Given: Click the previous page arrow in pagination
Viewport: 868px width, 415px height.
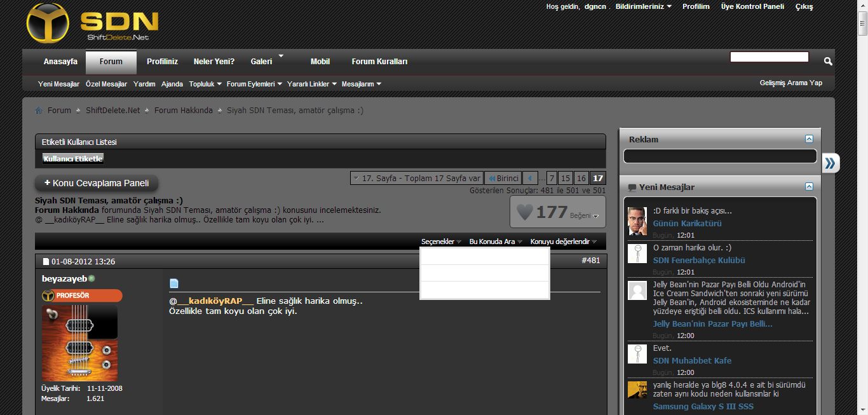Looking at the screenshot, I should (530, 179).
